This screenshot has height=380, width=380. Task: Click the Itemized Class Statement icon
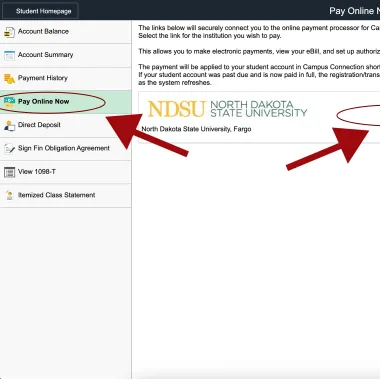tap(9, 195)
